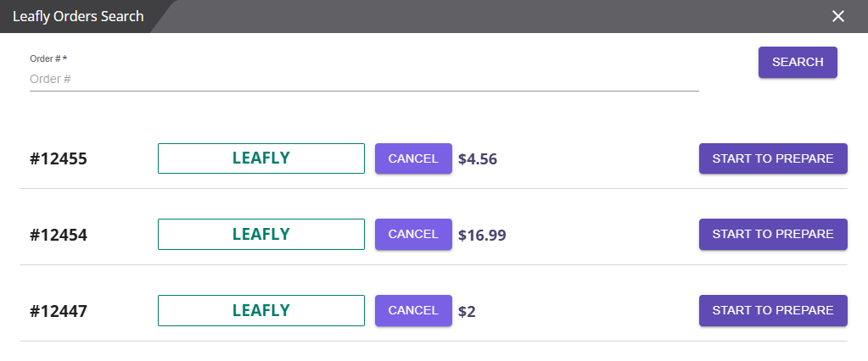This screenshot has width=868, height=361.
Task: Start to prepare order #12455
Action: (773, 158)
